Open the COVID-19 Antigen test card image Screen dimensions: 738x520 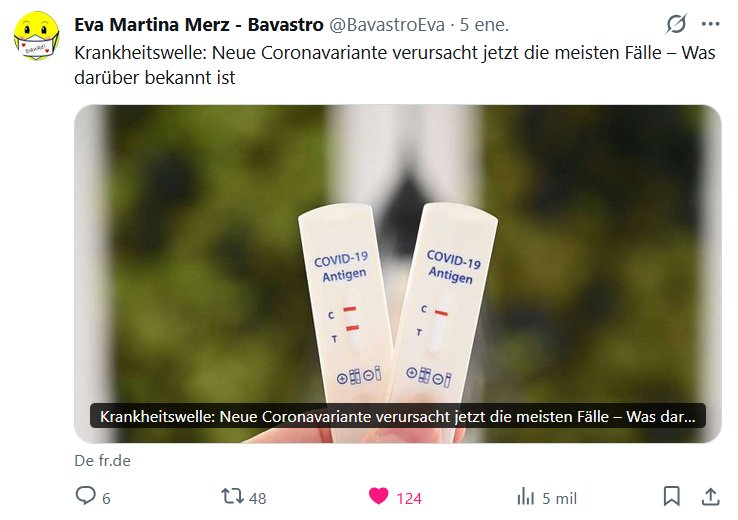(x=398, y=274)
